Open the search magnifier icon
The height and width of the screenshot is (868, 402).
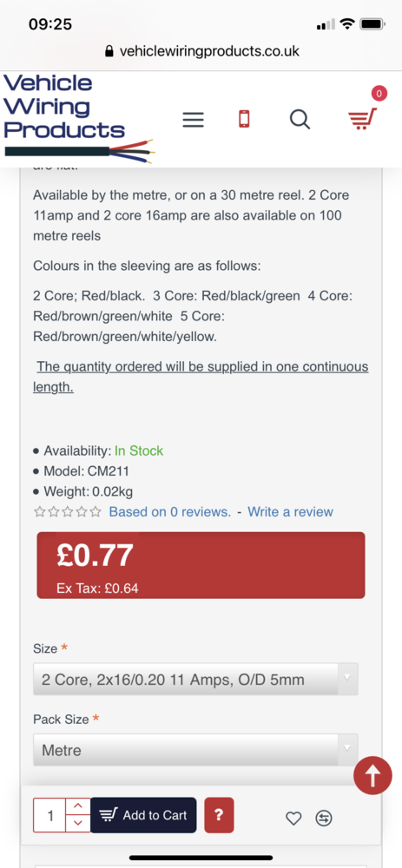(300, 119)
